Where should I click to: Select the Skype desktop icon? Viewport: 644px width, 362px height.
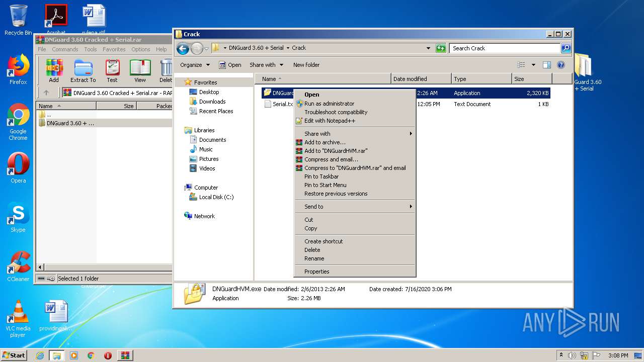click(x=18, y=217)
